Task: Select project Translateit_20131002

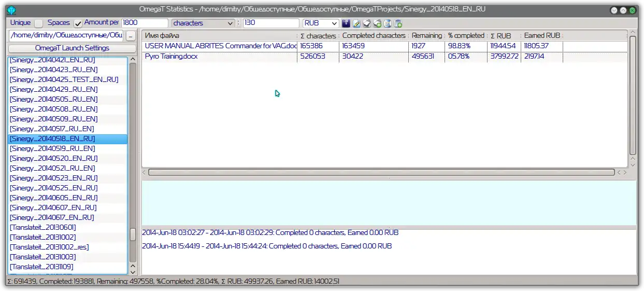Action: tap(68, 237)
